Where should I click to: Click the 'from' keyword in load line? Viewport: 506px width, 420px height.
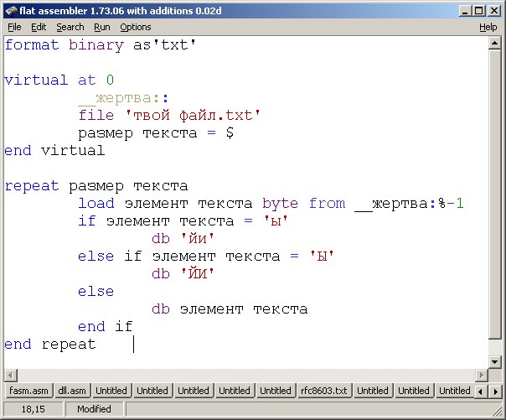pos(327,204)
